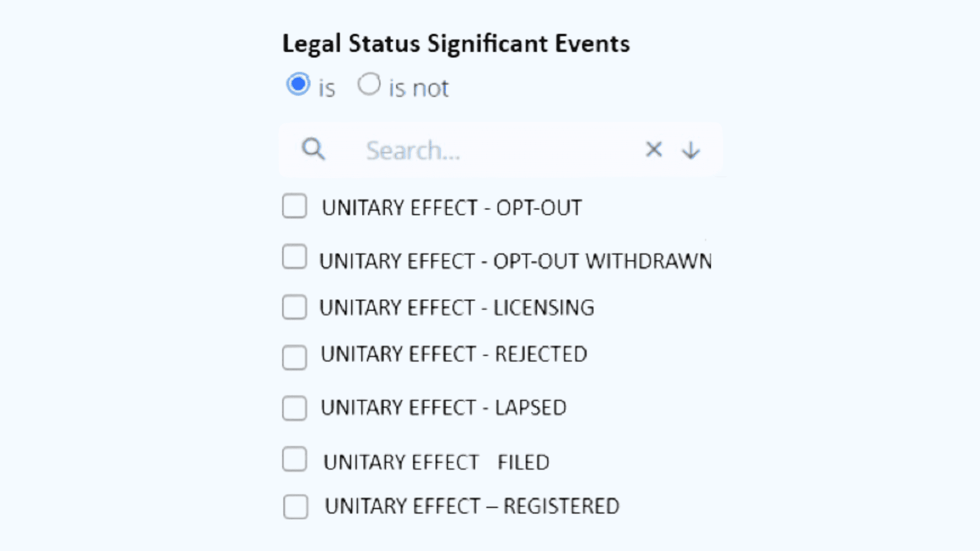Tick the UNITARY EFFECT FILED checkbox
980x551 pixels.
coord(294,459)
